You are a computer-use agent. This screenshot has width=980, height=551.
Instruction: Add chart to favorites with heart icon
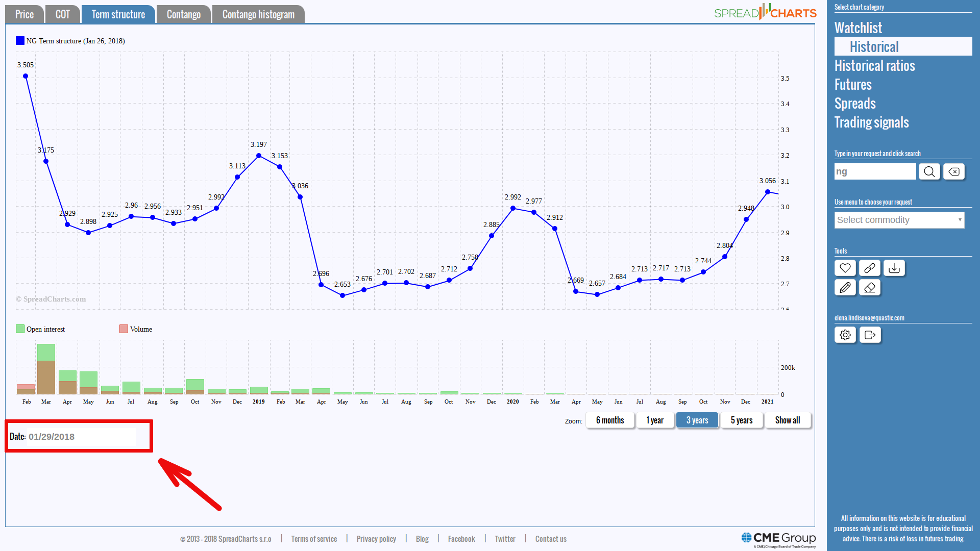point(845,268)
